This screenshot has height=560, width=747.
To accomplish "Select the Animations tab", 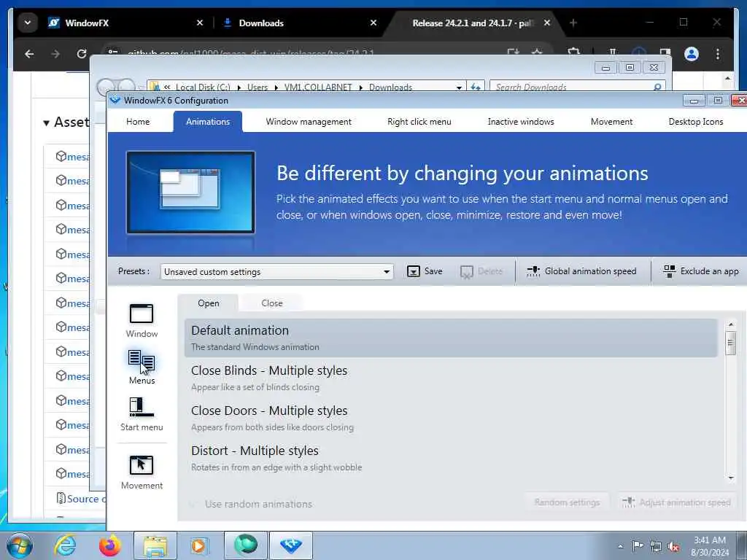I will click(x=208, y=122).
